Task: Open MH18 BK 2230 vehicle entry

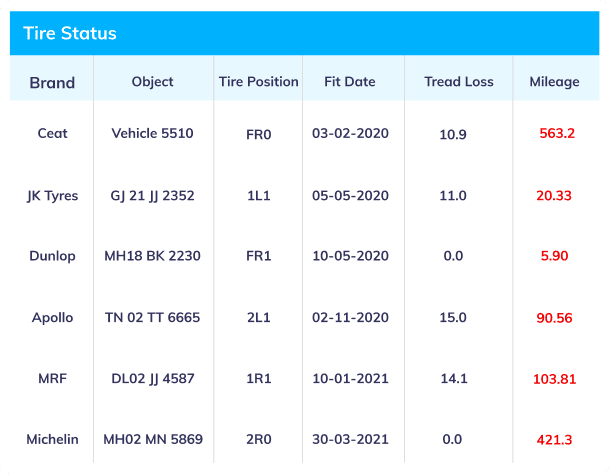Action: [152, 256]
